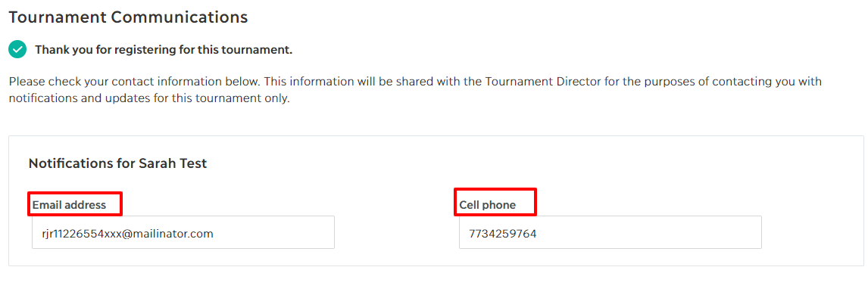Click the green checkmark success icon
The height and width of the screenshot is (295, 868).
17,50
